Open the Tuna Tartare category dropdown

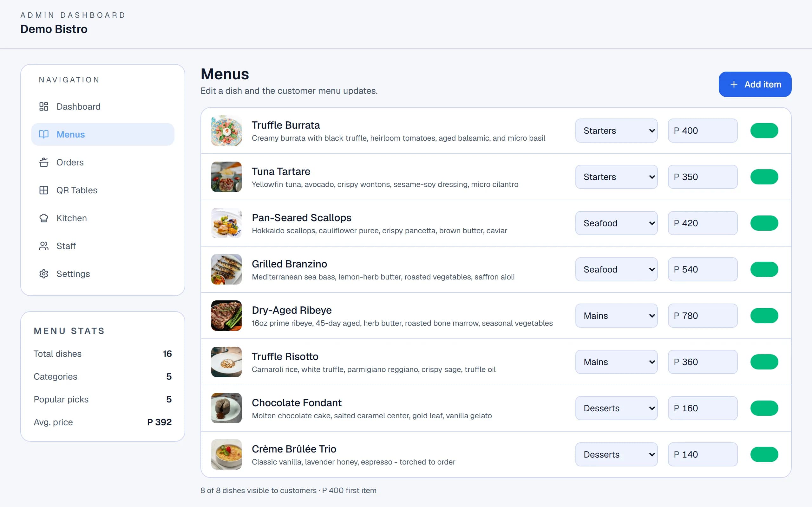click(616, 177)
